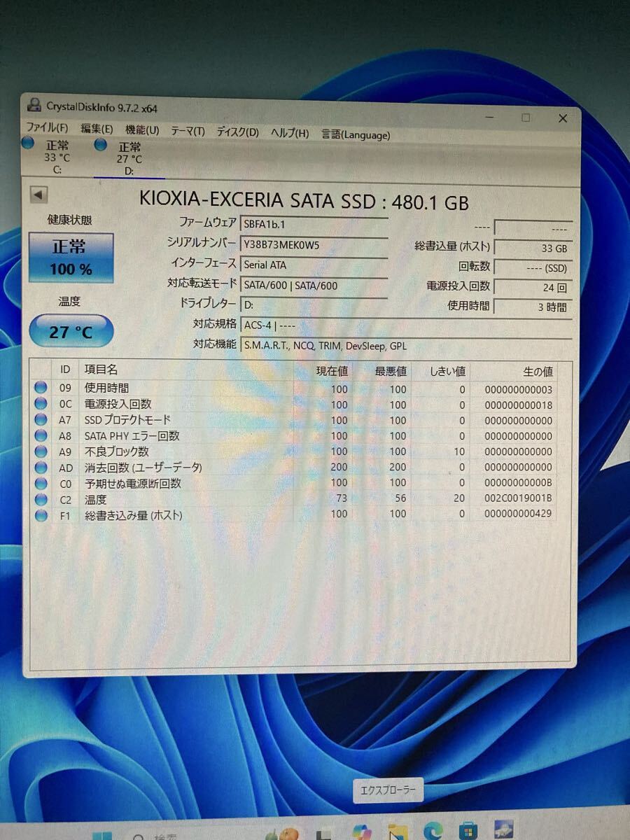Click raw value 002C0019001B
This screenshot has width=630, height=840.
[519, 499]
